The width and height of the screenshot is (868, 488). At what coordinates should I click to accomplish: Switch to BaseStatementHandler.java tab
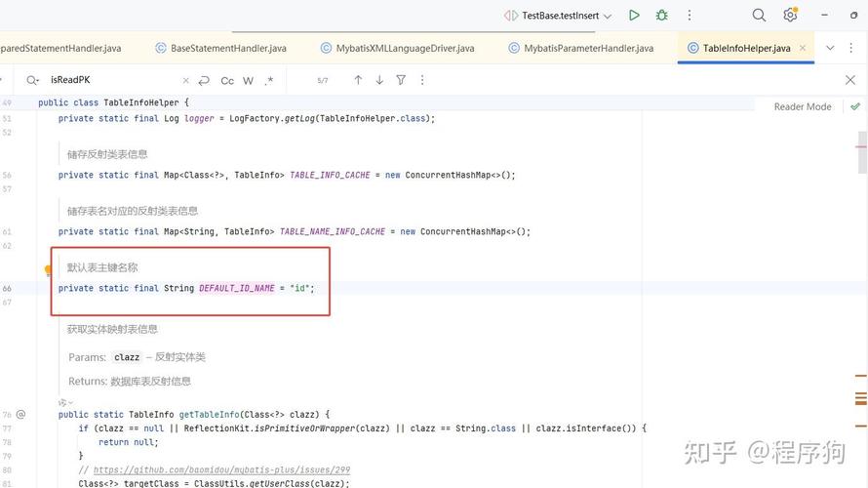[x=227, y=48]
